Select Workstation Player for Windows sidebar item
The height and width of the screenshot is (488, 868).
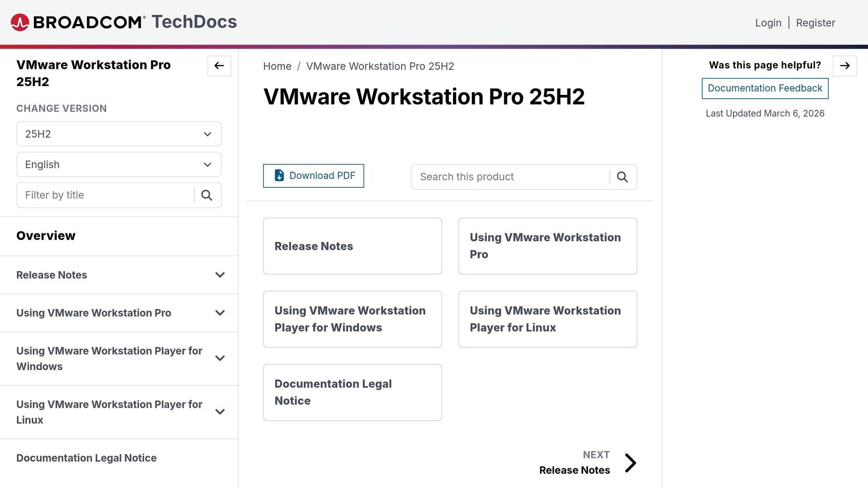pos(109,359)
